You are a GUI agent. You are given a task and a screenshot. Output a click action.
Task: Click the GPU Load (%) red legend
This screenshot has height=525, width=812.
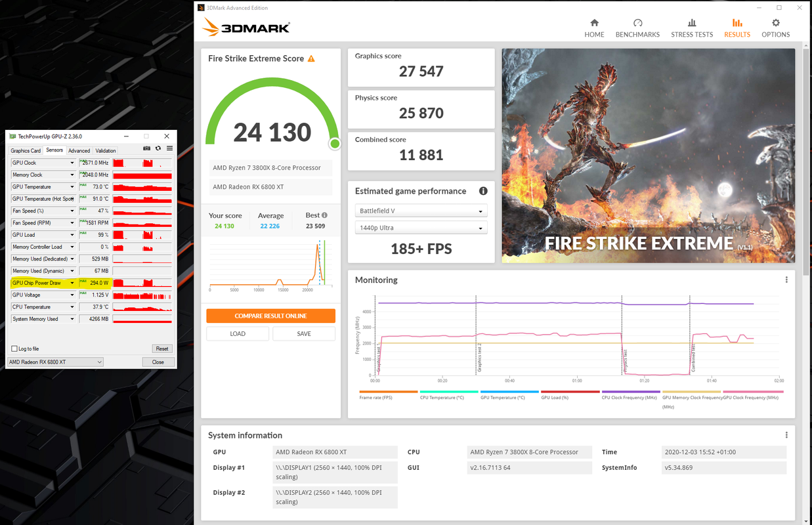pyautogui.click(x=570, y=394)
